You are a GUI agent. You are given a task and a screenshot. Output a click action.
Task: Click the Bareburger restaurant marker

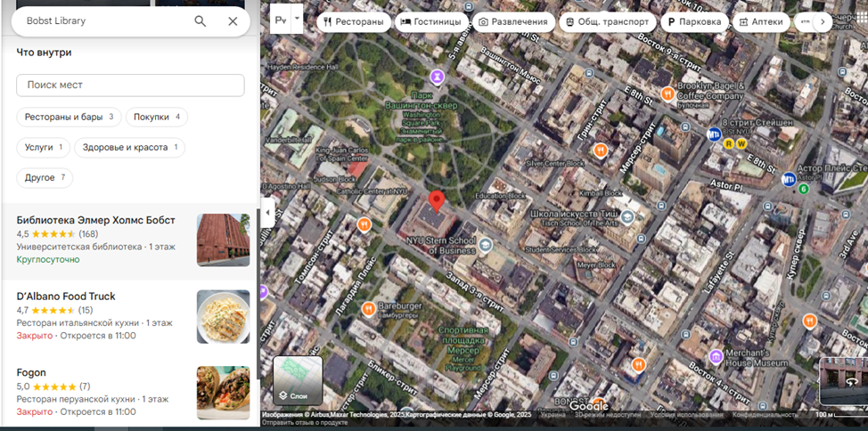click(368, 309)
